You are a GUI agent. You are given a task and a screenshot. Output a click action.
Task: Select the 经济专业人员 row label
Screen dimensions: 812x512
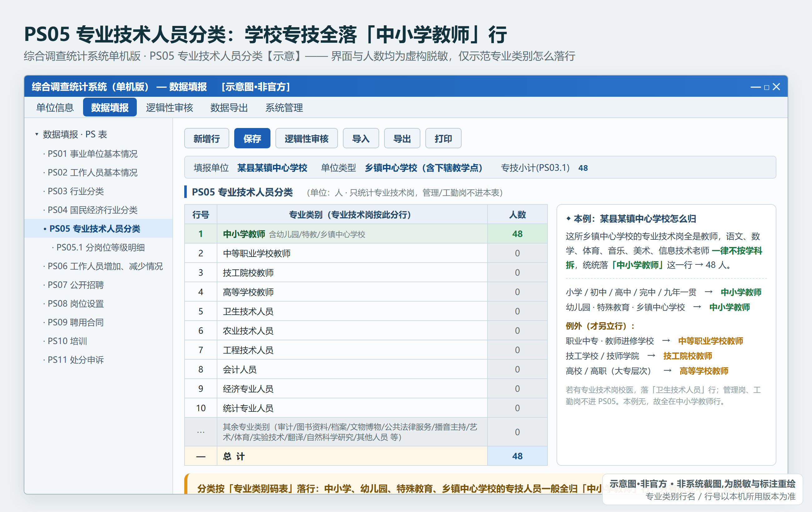point(248,389)
